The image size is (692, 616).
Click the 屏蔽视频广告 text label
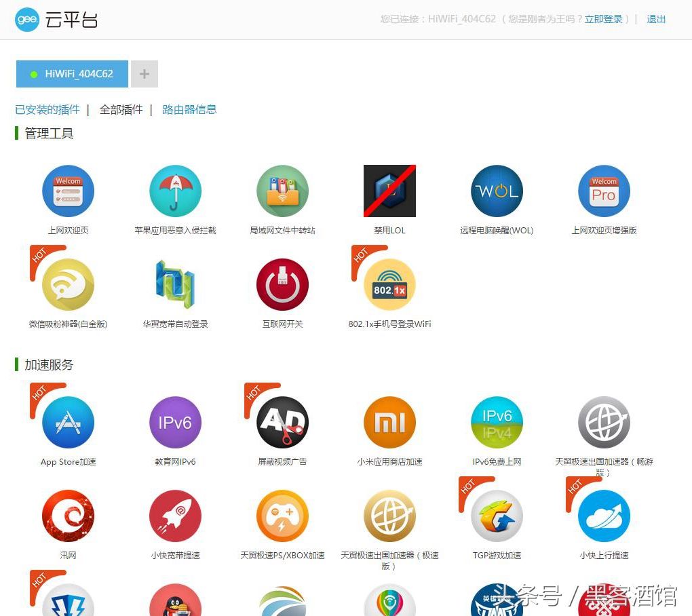click(x=282, y=461)
